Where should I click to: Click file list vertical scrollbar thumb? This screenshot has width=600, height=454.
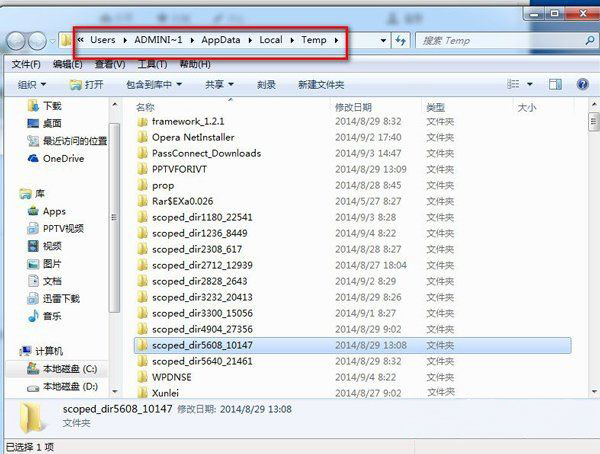point(593,122)
